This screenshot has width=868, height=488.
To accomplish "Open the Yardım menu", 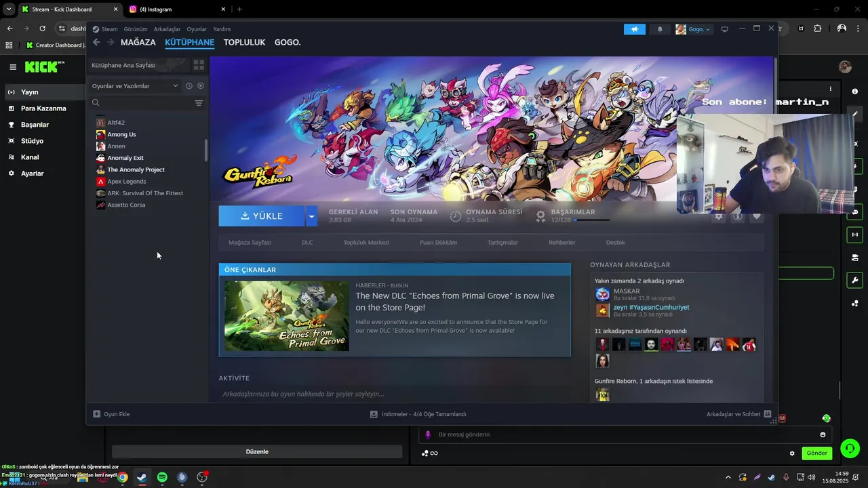I will pyautogui.click(x=222, y=29).
